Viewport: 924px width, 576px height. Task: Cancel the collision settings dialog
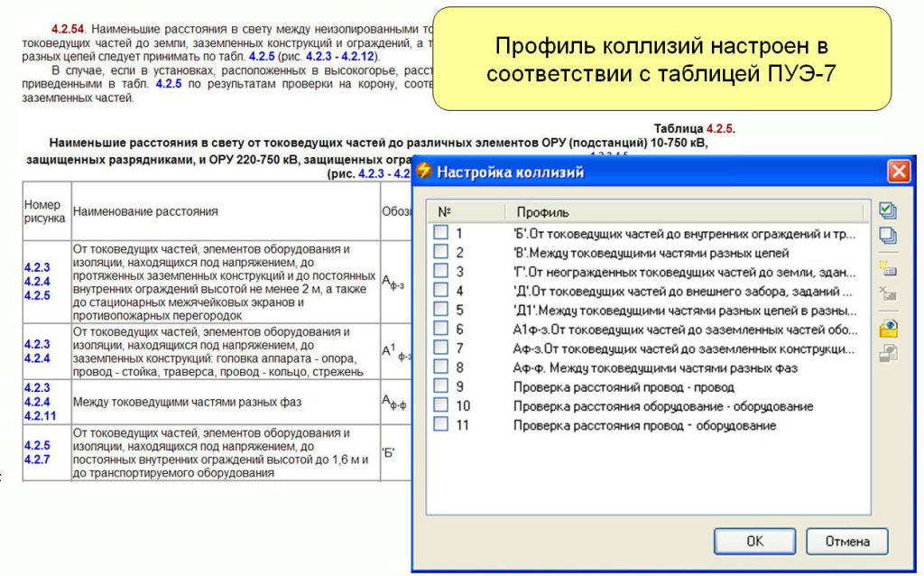tap(846, 541)
